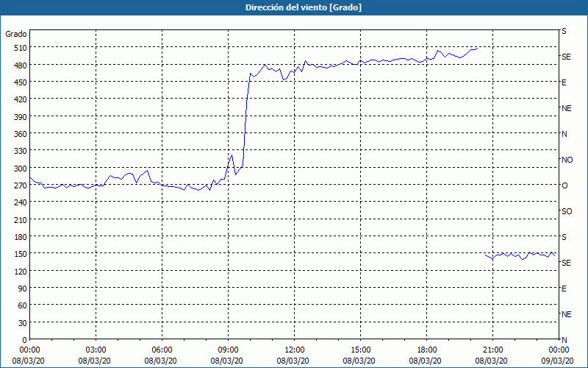Image resolution: width=588 pixels, height=368 pixels.
Task: Click the x-axis time label '21:00'
Action: click(492, 350)
